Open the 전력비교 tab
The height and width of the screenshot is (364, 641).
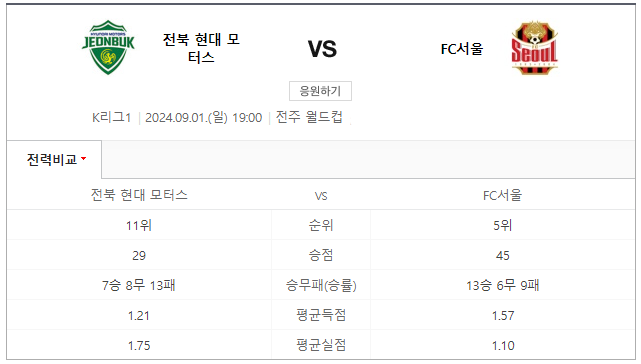[x=54, y=159]
